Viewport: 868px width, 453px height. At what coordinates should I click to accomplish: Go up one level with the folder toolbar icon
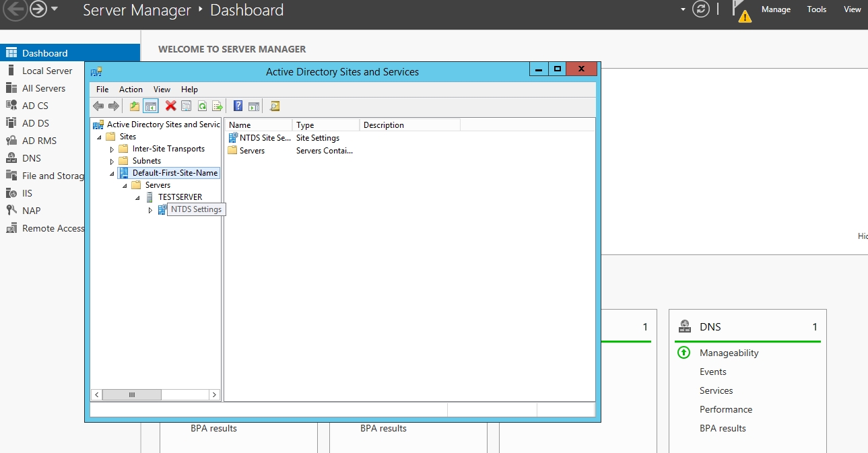(135, 106)
